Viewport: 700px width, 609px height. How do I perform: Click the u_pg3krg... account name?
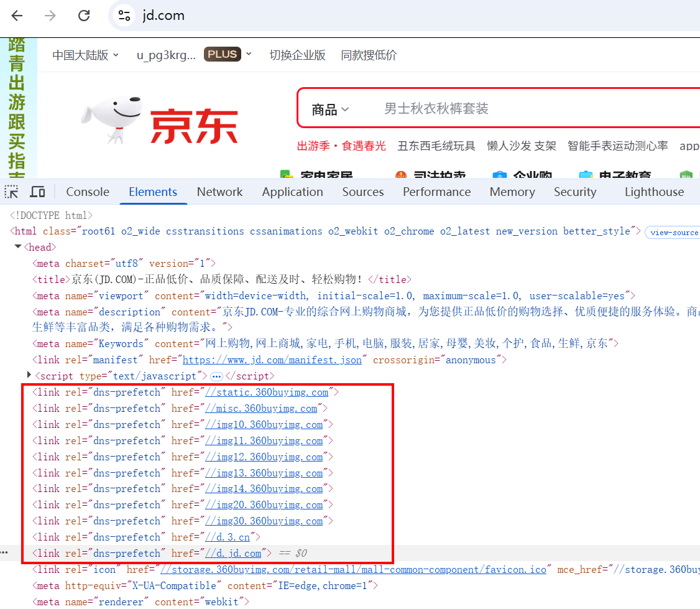tap(166, 55)
